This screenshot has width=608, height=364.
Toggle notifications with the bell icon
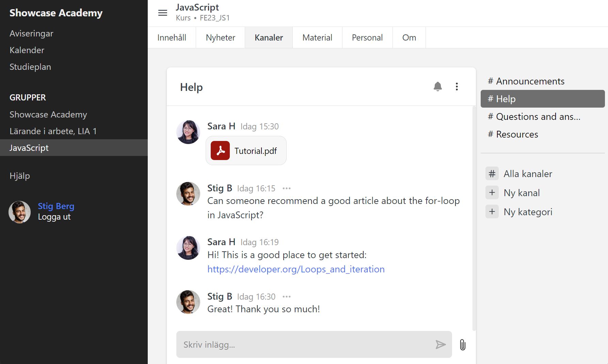pyautogui.click(x=438, y=86)
